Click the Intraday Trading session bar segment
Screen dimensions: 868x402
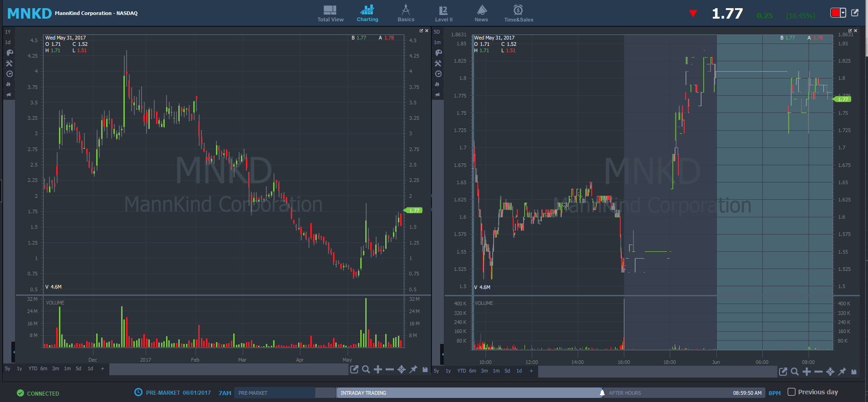tap(469, 393)
